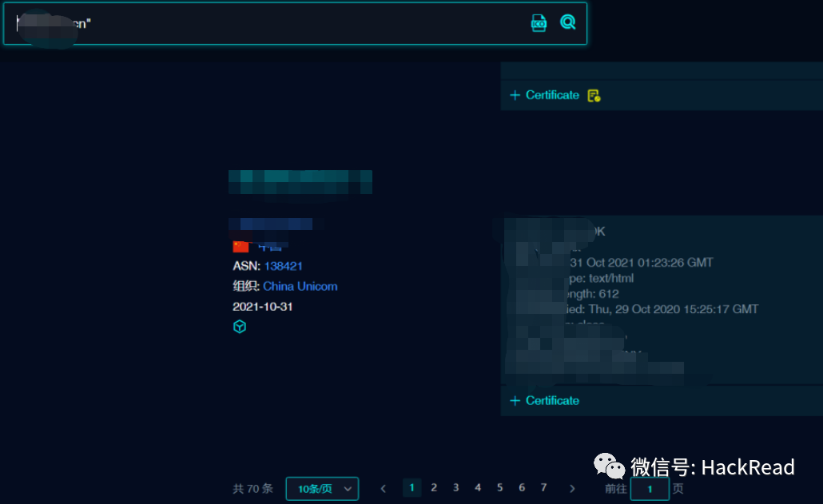Focus the 前往 page number input box
This screenshot has width=823, height=504.
[649, 488]
